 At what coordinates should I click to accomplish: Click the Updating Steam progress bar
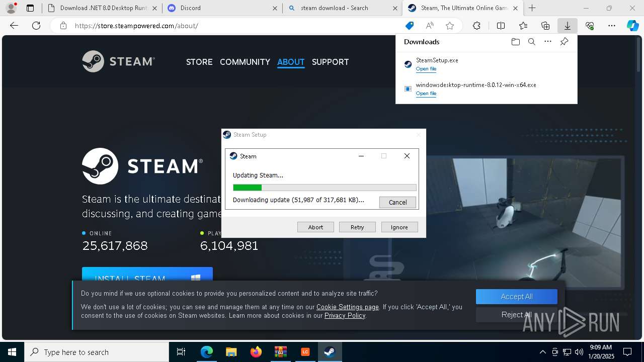click(x=325, y=188)
